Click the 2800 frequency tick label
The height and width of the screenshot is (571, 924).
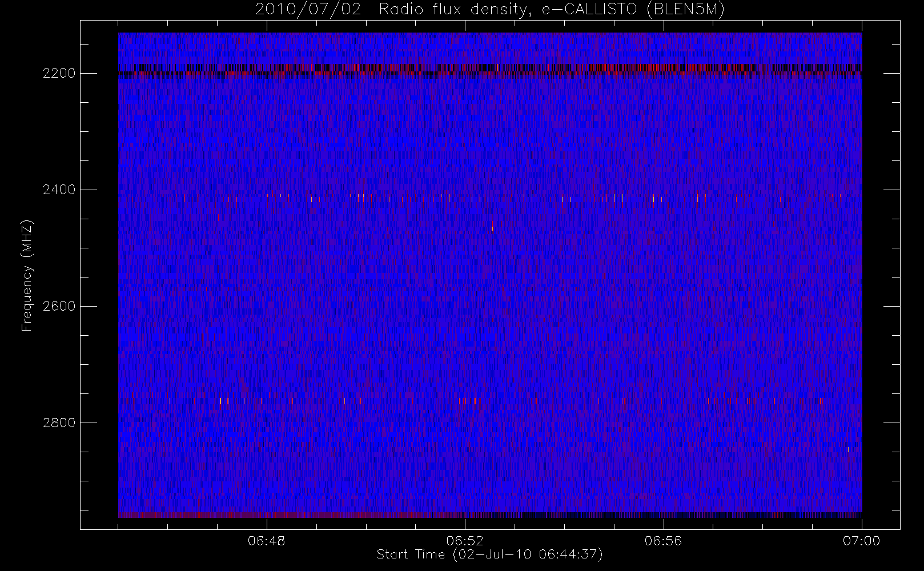59,423
